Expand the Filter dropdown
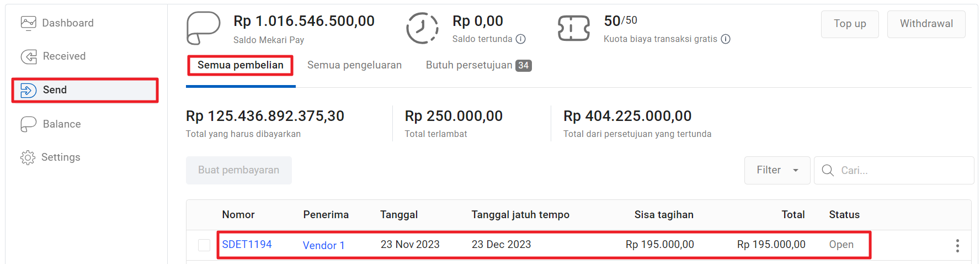Viewport: 980px width, 264px height. click(x=777, y=170)
